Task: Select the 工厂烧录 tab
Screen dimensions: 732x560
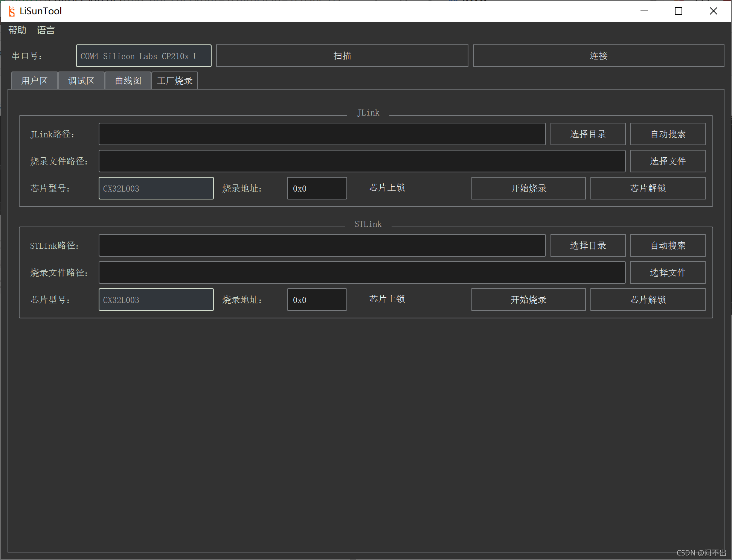Action: pyautogui.click(x=175, y=81)
